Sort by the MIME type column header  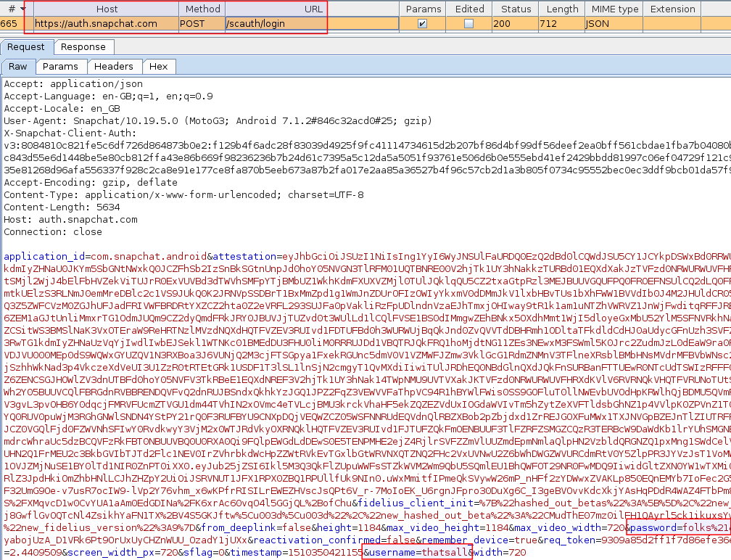[613, 9]
